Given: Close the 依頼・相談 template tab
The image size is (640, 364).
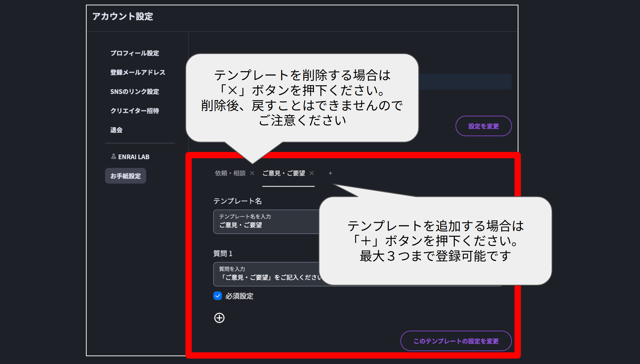Looking at the screenshot, I should pos(252,173).
